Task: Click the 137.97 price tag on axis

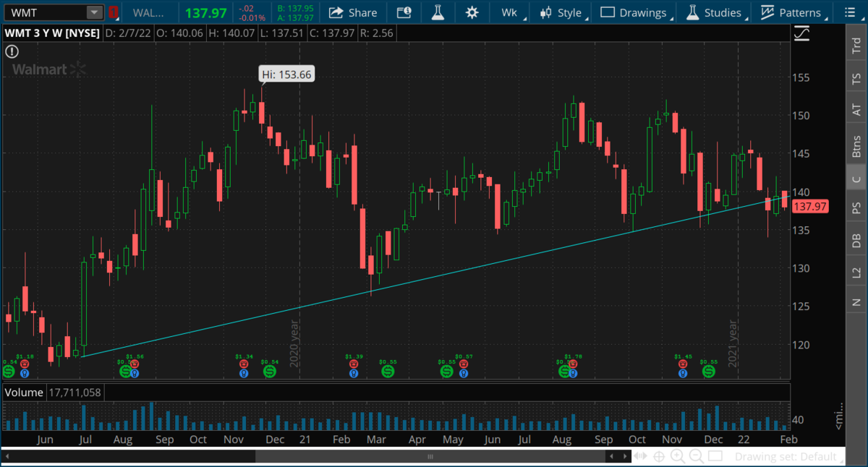Action: 810,207
